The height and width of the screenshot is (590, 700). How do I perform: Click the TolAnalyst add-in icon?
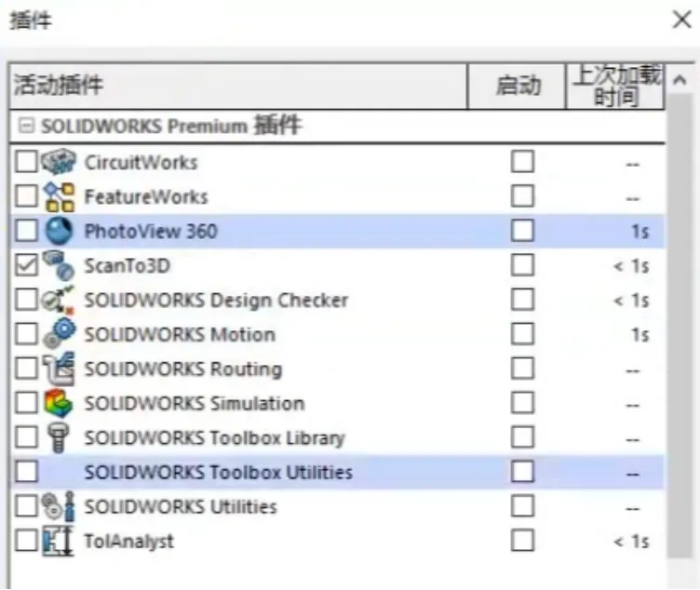(x=59, y=541)
